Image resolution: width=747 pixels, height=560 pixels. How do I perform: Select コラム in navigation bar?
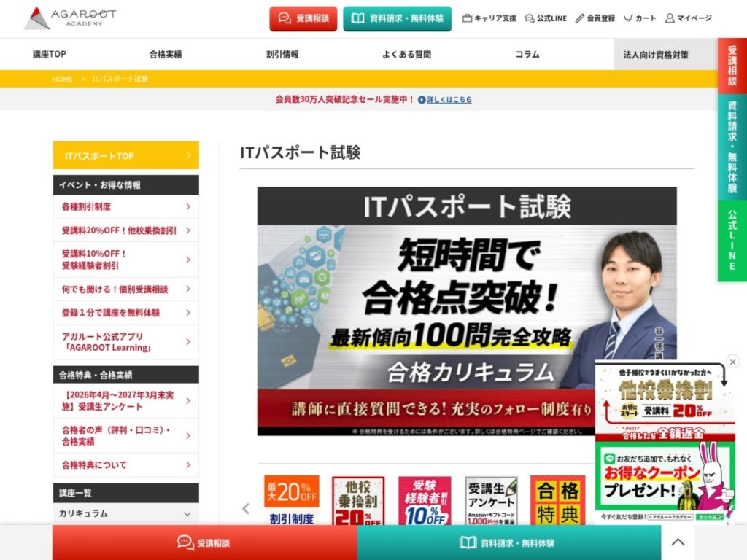coord(527,54)
